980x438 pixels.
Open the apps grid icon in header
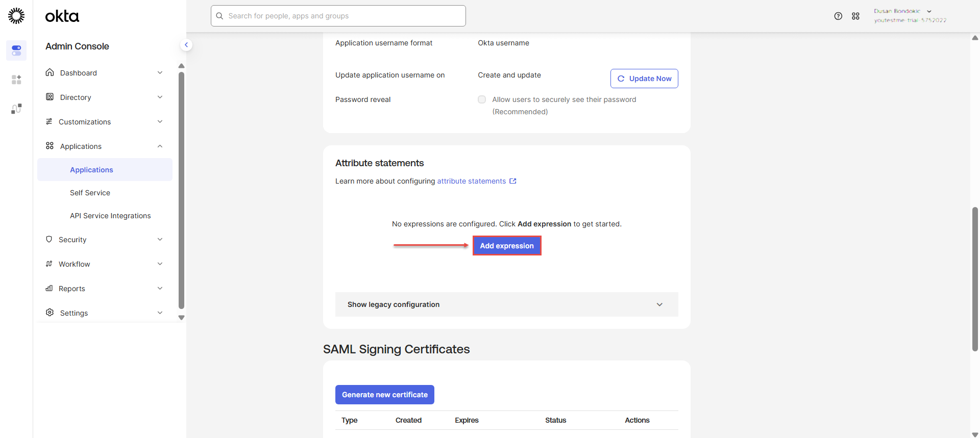pyautogui.click(x=855, y=16)
